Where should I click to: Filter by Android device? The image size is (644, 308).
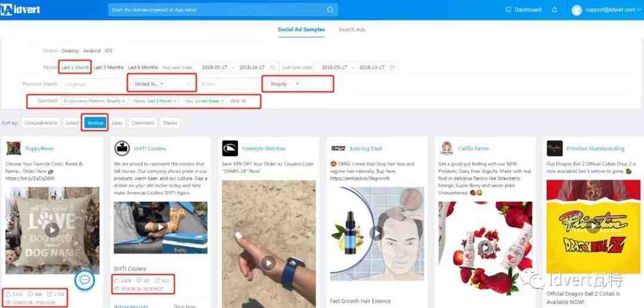(92, 51)
